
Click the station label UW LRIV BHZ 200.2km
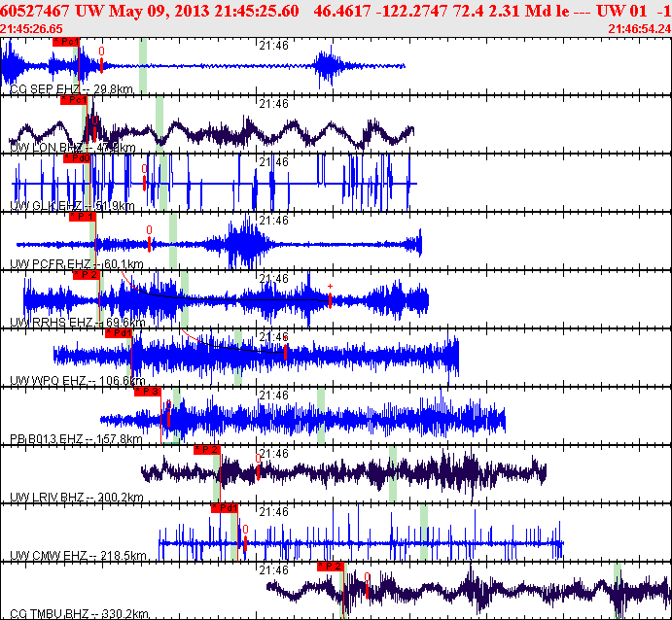point(76,498)
